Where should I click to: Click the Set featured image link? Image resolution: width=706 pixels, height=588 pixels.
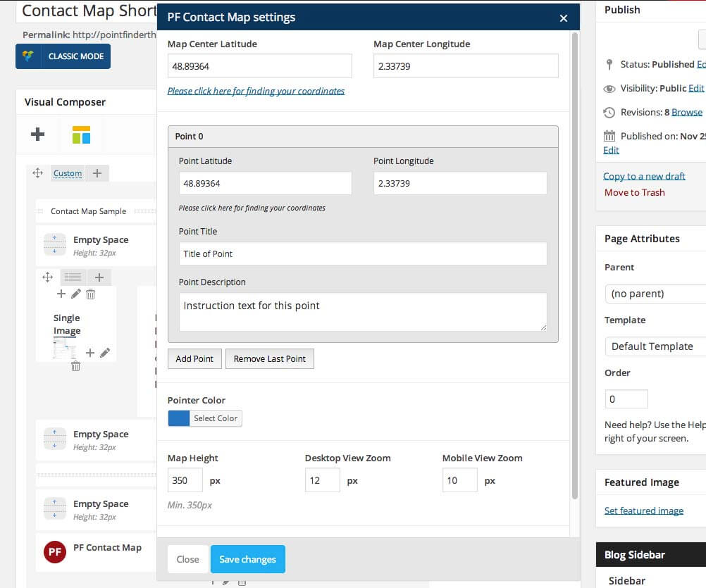tap(643, 511)
